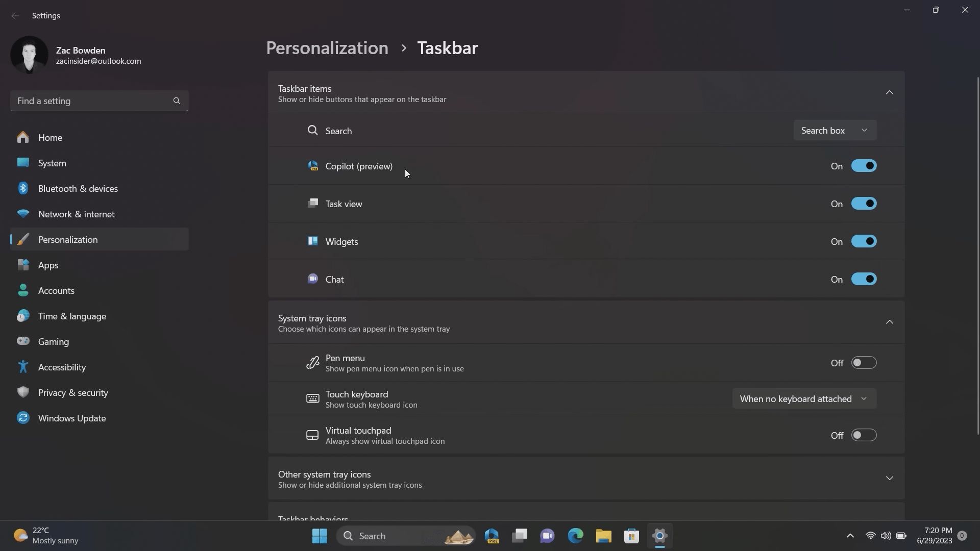Scroll down to Taskbar behaviors section
The image size is (980, 551).
point(585,519)
